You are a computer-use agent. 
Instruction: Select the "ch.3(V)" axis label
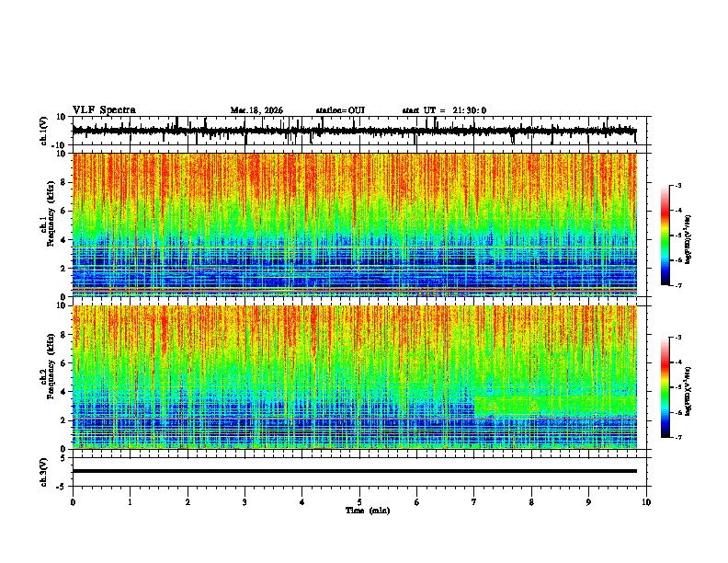44,472
